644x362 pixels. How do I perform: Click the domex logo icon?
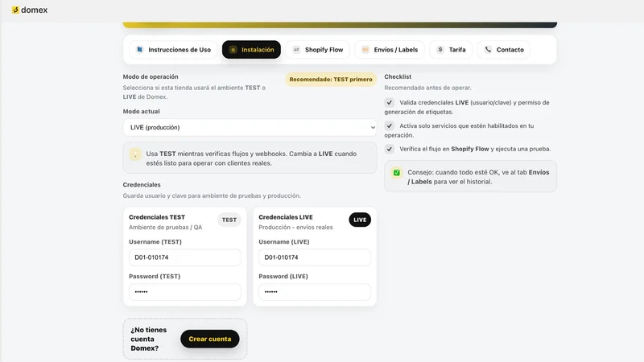tap(15, 10)
